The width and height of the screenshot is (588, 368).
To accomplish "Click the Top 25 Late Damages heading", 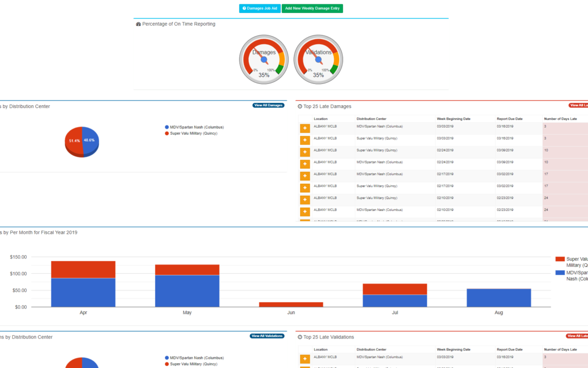I will click(x=327, y=107).
